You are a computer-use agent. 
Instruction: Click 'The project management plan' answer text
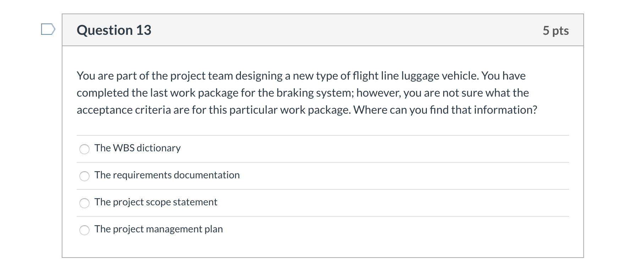point(159,229)
